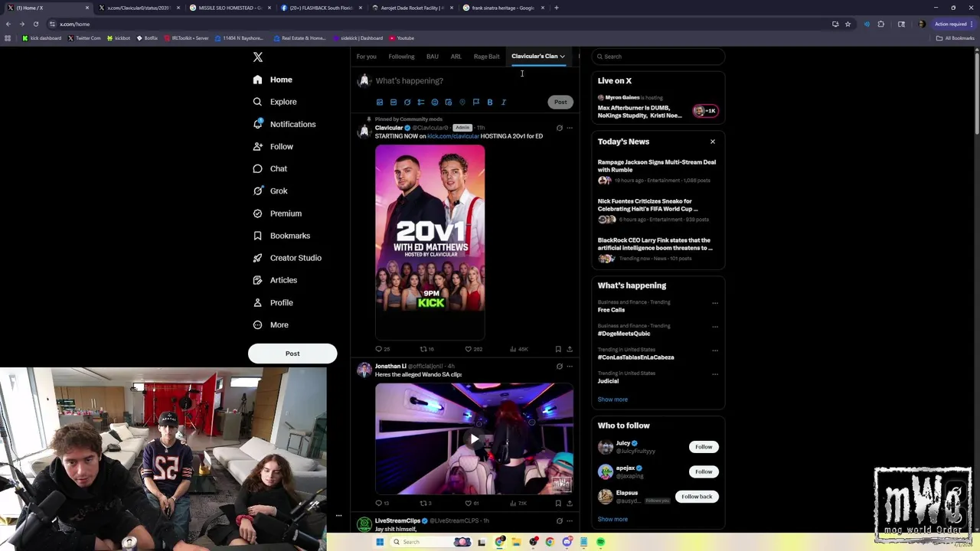
Task: Switch to the For you tab
Action: [x=366, y=56]
